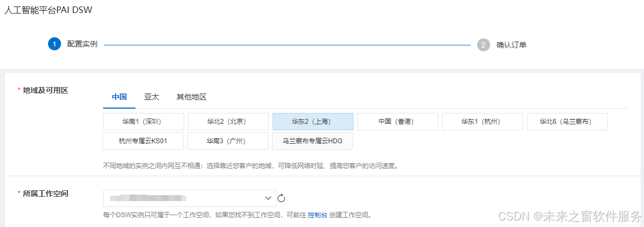Switch to the 亚太 region tab
The width and height of the screenshot is (644, 227).
pos(152,97)
